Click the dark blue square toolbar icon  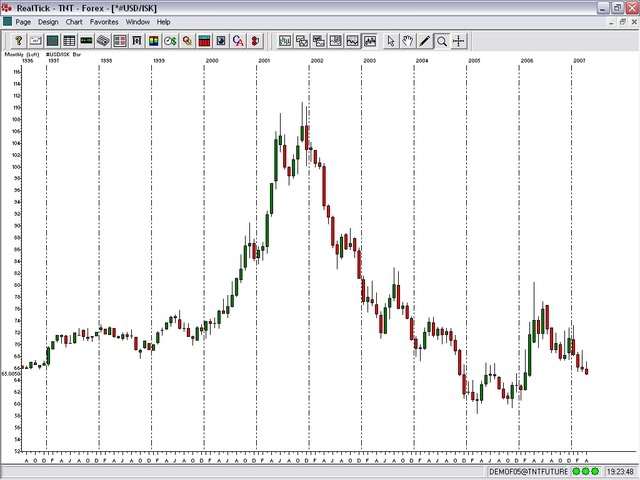(221, 41)
